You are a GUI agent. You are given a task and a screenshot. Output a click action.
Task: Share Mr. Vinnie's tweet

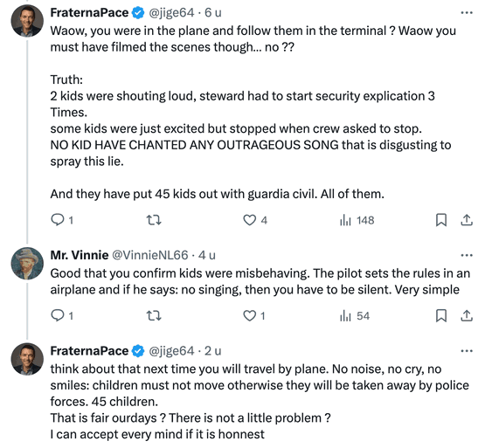tap(467, 315)
